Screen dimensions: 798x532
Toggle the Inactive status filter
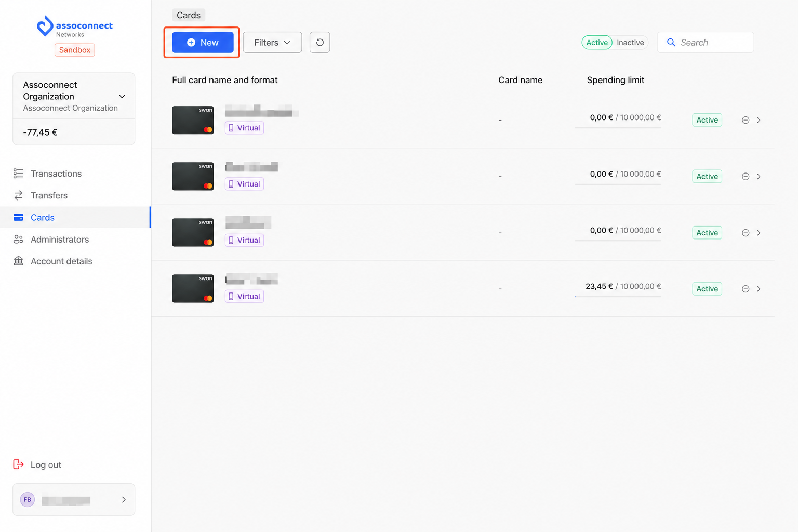coord(630,43)
